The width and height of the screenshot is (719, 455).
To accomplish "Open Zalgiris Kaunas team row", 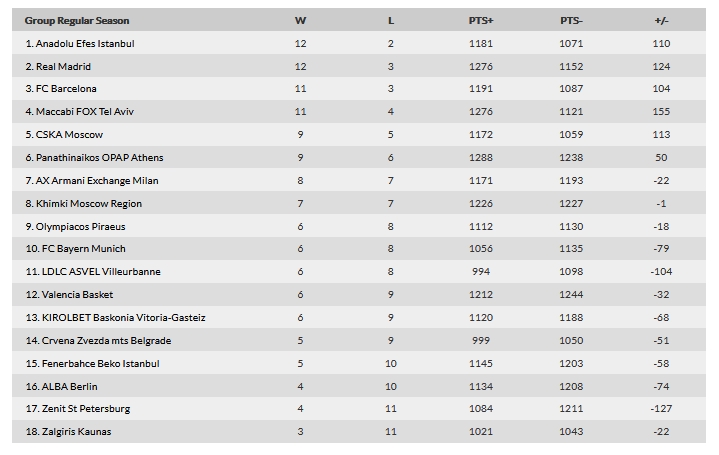I will click(359, 431).
